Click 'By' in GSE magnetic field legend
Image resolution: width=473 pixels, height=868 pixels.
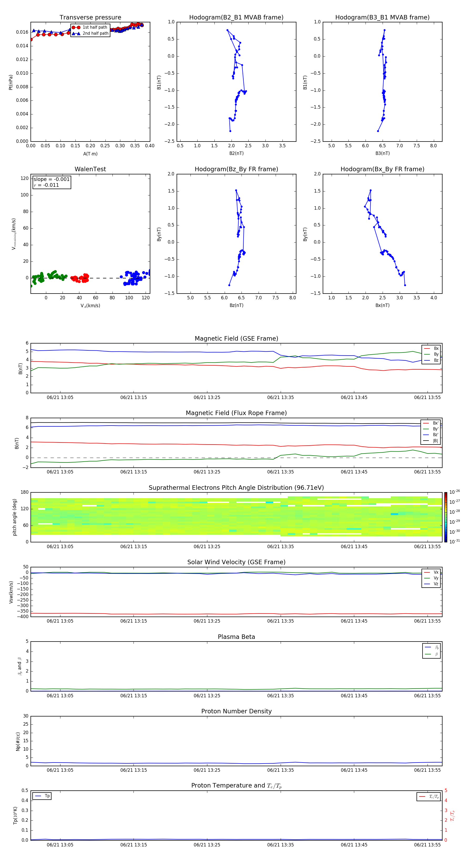[436, 355]
